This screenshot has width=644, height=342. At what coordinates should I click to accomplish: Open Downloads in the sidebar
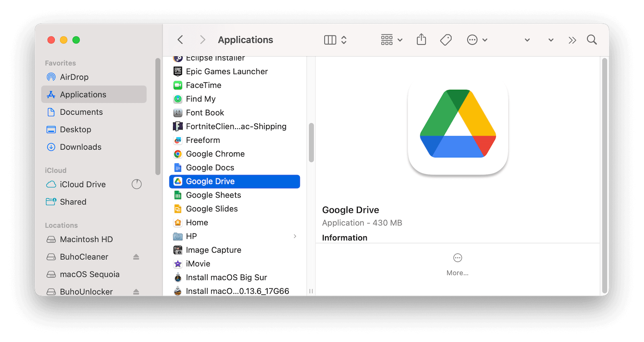coord(94,147)
